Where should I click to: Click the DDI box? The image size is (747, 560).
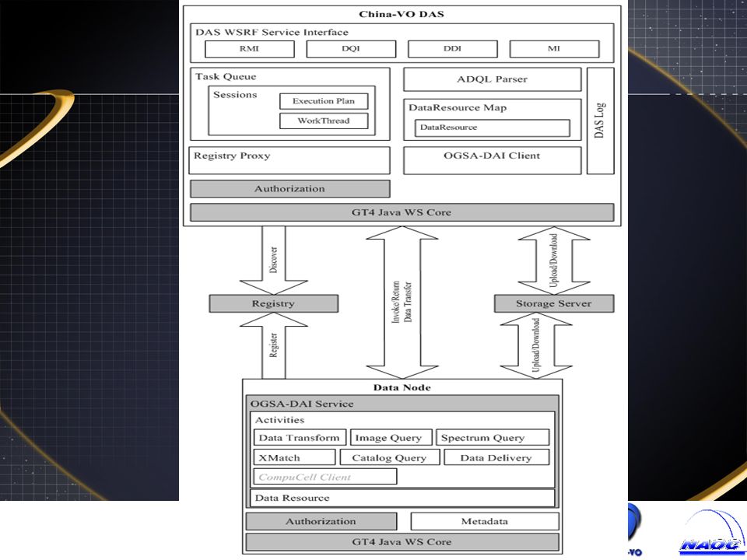(452, 48)
